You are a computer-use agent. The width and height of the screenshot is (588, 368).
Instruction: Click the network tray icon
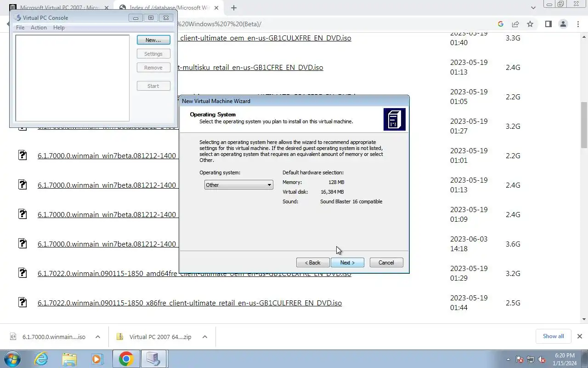click(531, 359)
